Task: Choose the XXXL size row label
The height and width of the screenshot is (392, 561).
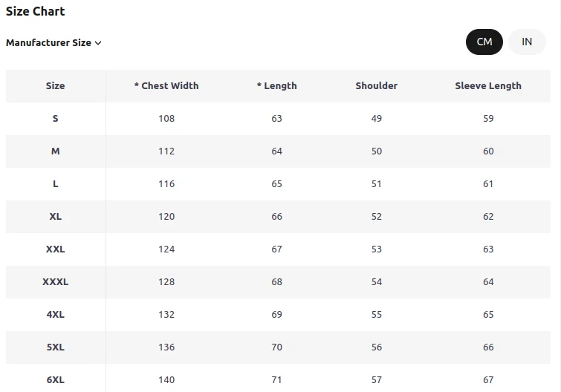Action: coord(56,282)
